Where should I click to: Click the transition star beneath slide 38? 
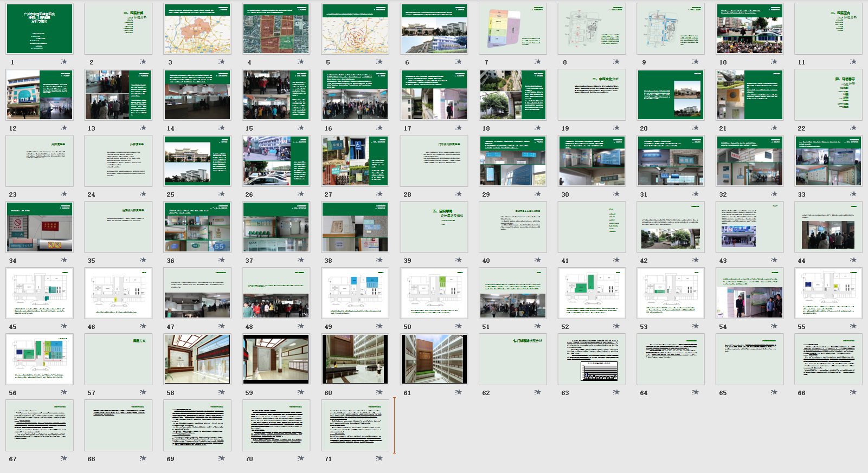[x=380, y=260]
